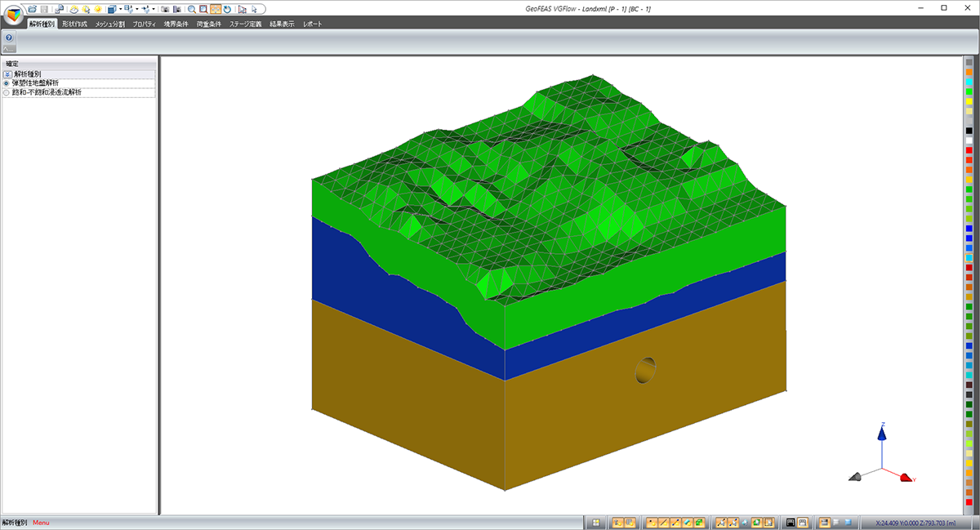Click the 3D cube view icon
980x530 pixels.
(x=112, y=9)
